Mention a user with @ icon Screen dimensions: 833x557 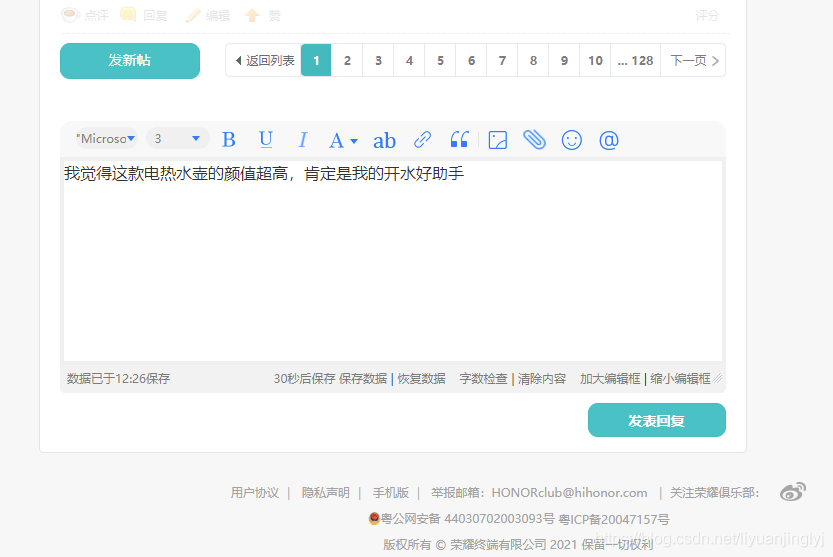coord(609,140)
